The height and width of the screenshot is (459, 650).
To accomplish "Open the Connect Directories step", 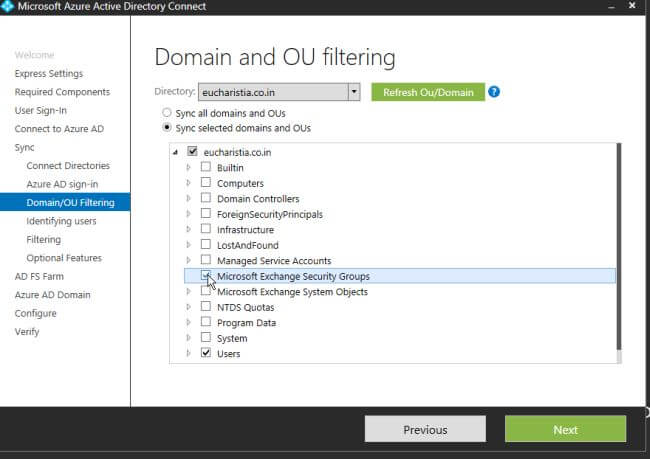I will click(x=68, y=166).
